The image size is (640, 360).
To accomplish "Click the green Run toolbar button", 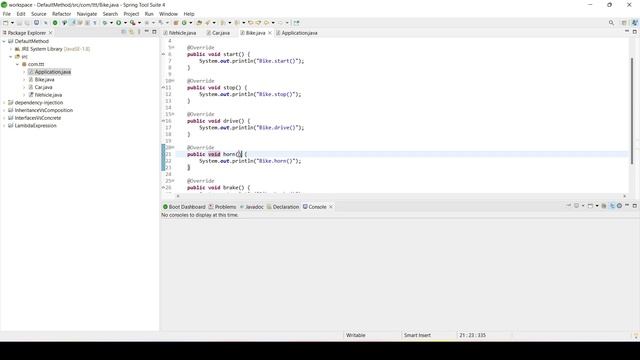I will point(118,23).
